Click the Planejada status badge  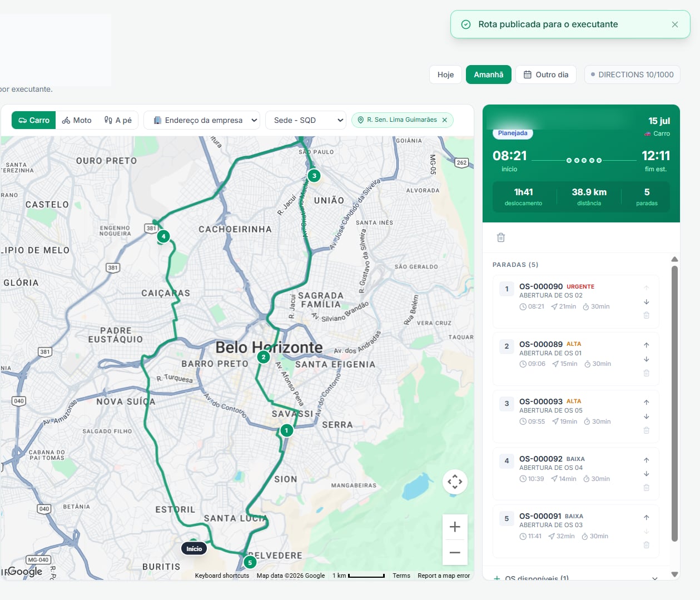[x=513, y=133]
